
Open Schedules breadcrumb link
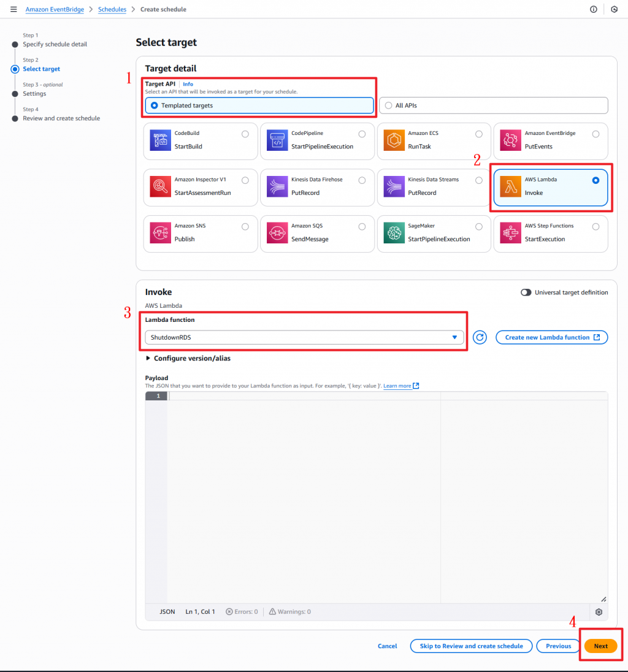pyautogui.click(x=112, y=9)
